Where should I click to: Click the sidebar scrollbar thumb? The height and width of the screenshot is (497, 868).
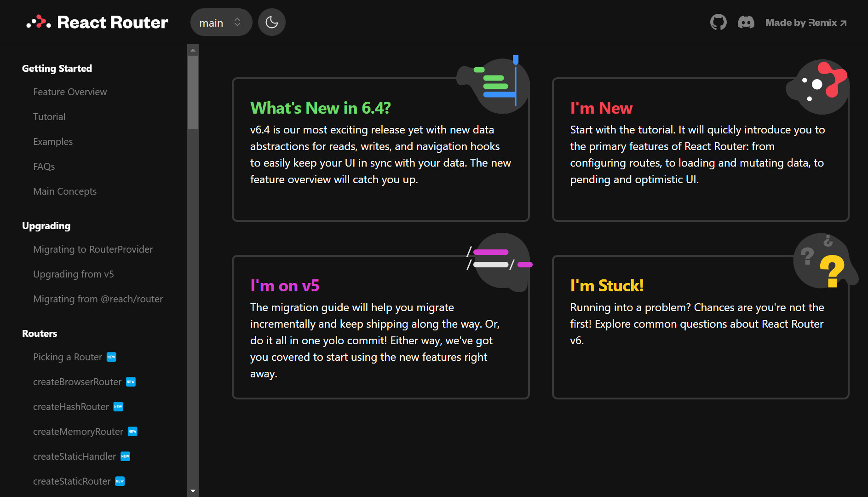(193, 92)
